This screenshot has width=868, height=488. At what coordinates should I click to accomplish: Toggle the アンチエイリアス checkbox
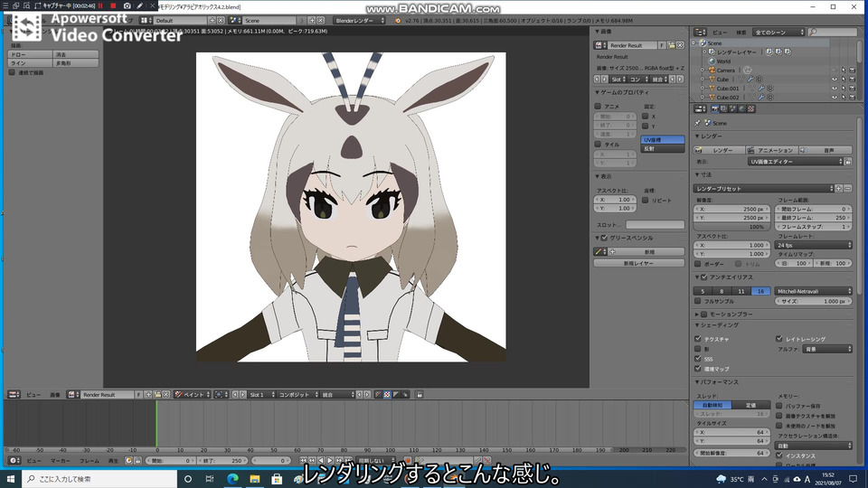tap(704, 277)
